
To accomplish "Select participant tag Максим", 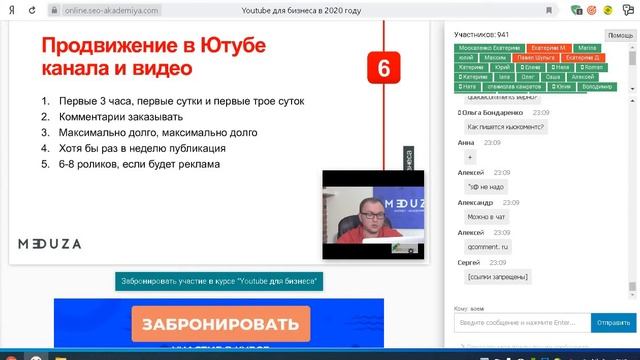I will [x=495, y=58].
